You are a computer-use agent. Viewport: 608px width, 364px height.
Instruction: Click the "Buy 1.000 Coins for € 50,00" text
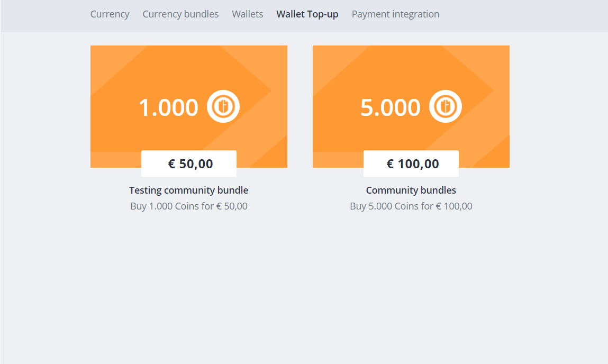(x=188, y=206)
